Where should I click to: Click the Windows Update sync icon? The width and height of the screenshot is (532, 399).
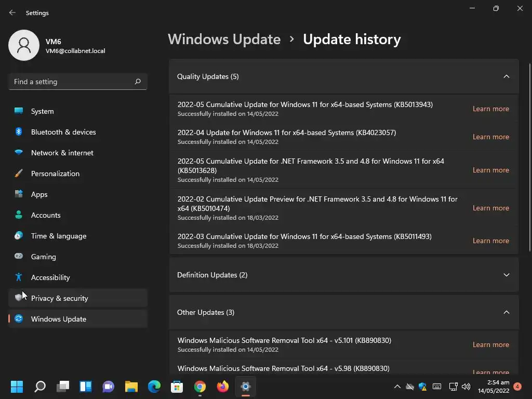click(x=19, y=318)
